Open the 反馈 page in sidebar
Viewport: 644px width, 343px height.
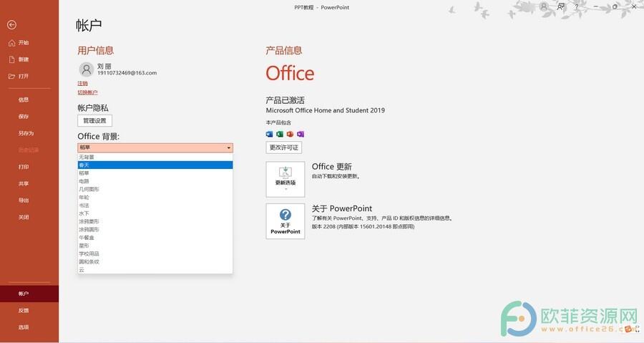pos(29,311)
